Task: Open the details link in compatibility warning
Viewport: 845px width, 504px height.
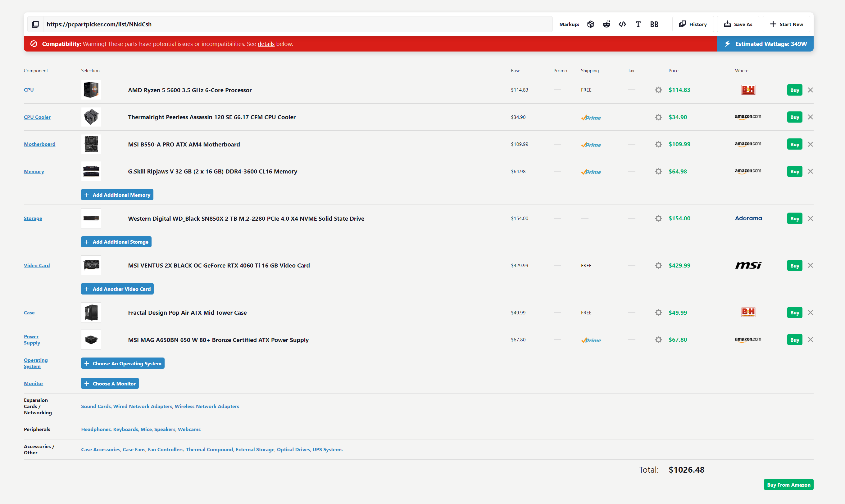Action: [266, 44]
